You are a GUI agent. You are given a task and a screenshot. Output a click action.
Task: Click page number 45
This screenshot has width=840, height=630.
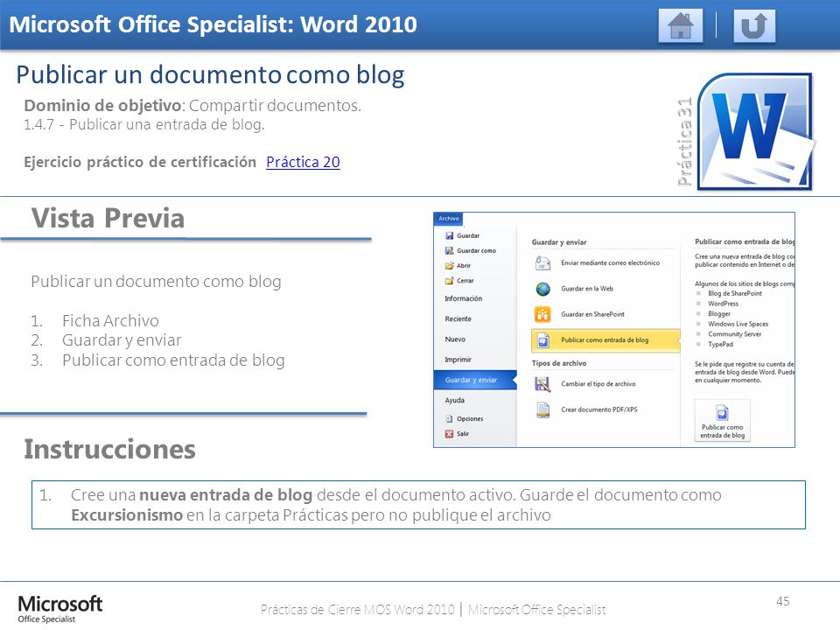pyautogui.click(x=782, y=601)
